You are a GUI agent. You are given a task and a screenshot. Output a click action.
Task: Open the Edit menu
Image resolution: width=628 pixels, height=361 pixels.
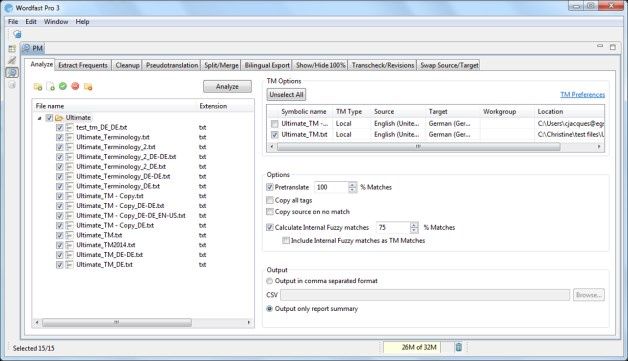tap(31, 22)
